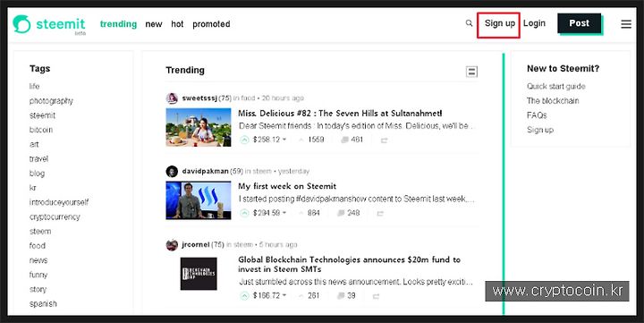Open the hamburger menu icon

coord(626,24)
